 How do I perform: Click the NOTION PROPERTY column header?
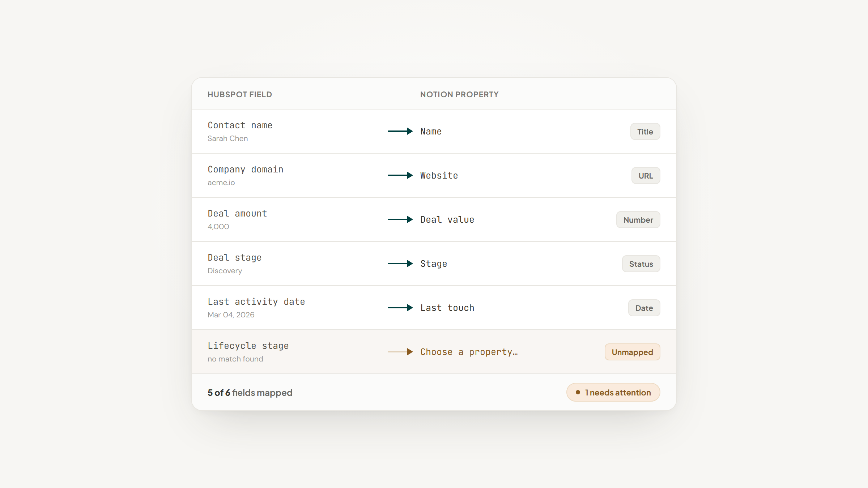pyautogui.click(x=459, y=94)
